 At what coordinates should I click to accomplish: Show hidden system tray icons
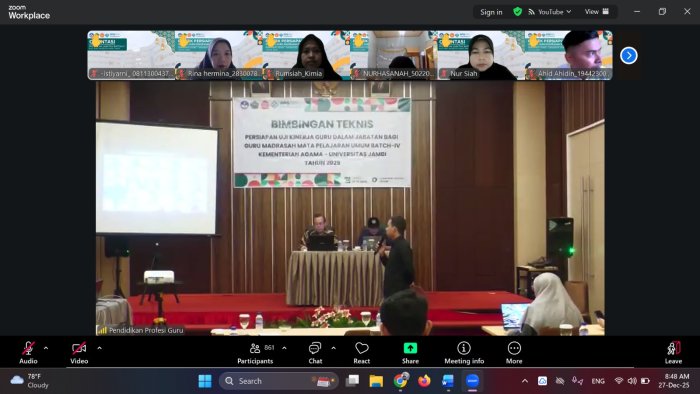[525, 381]
